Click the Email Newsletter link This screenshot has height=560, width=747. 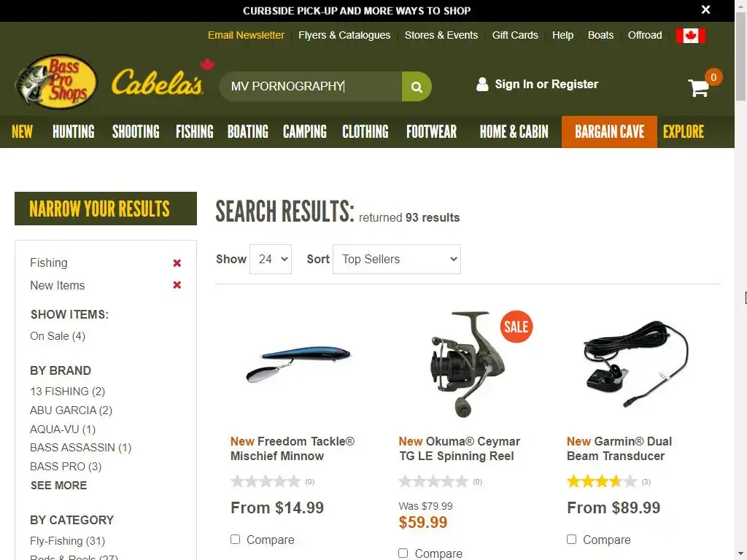tap(246, 35)
